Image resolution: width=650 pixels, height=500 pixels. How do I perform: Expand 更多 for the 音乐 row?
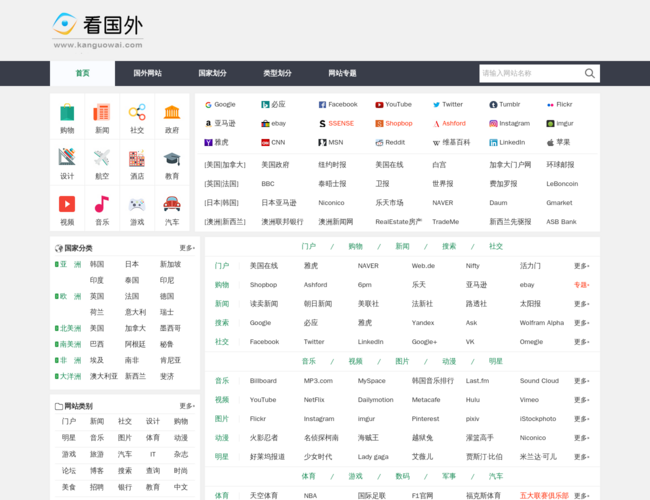click(582, 381)
